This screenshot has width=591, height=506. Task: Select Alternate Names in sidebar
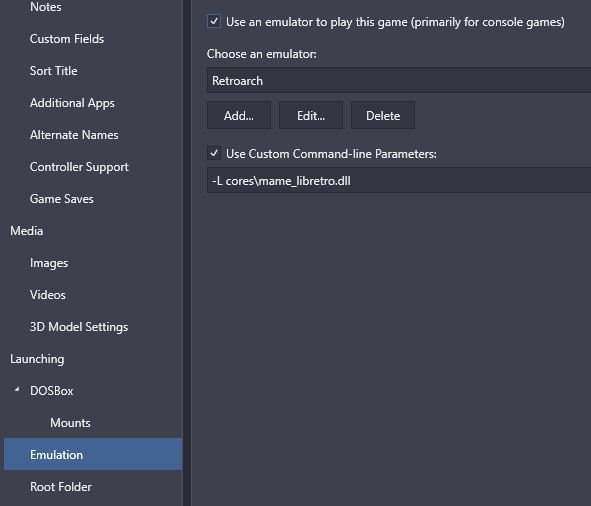pyautogui.click(x=74, y=135)
